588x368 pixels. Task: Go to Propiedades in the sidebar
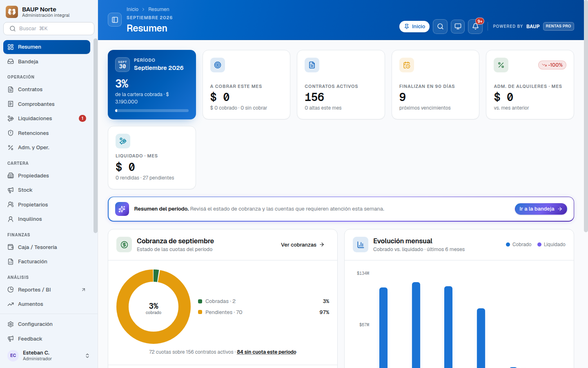pos(47,176)
